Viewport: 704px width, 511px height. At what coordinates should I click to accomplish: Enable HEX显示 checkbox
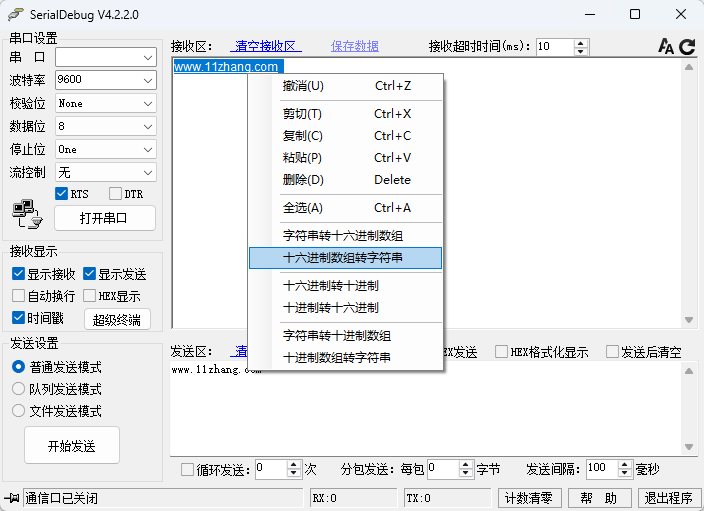point(89,295)
